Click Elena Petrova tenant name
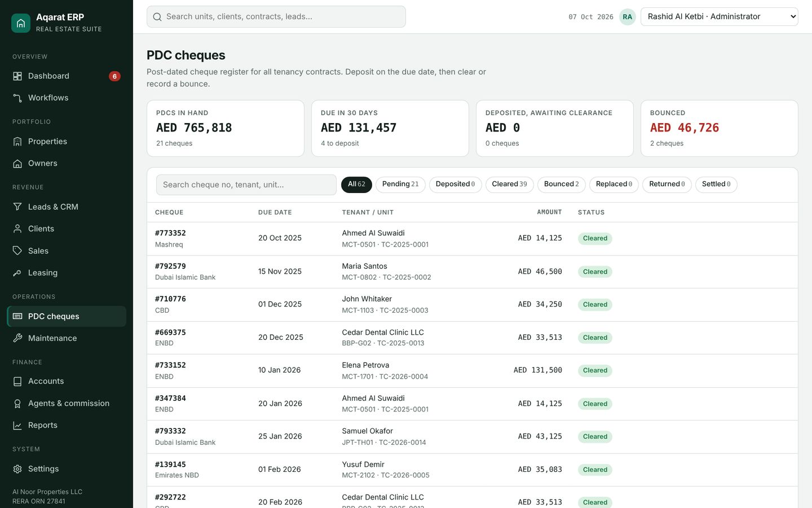 pyautogui.click(x=365, y=365)
